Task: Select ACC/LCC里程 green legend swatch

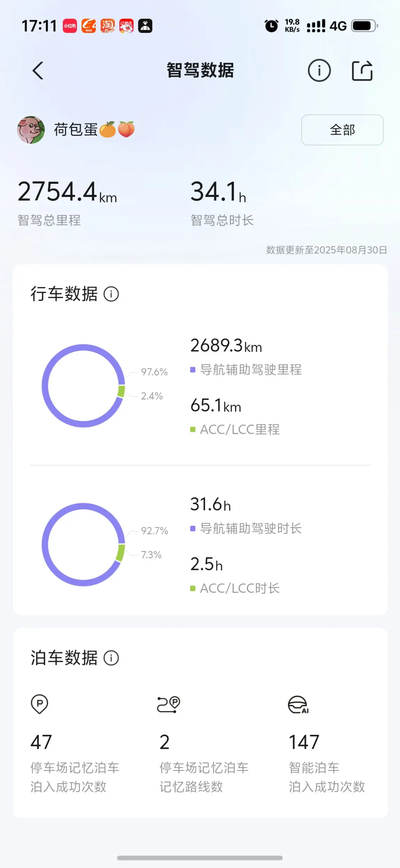Action: [193, 429]
